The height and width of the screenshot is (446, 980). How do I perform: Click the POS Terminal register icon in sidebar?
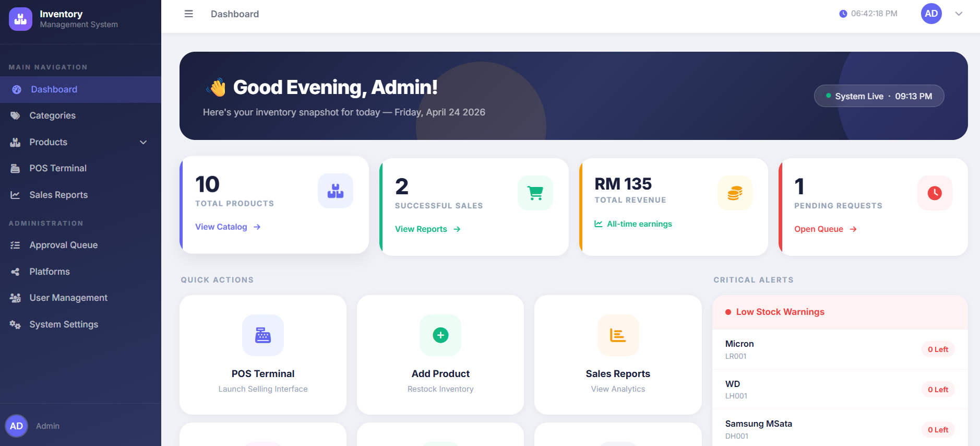coord(15,168)
